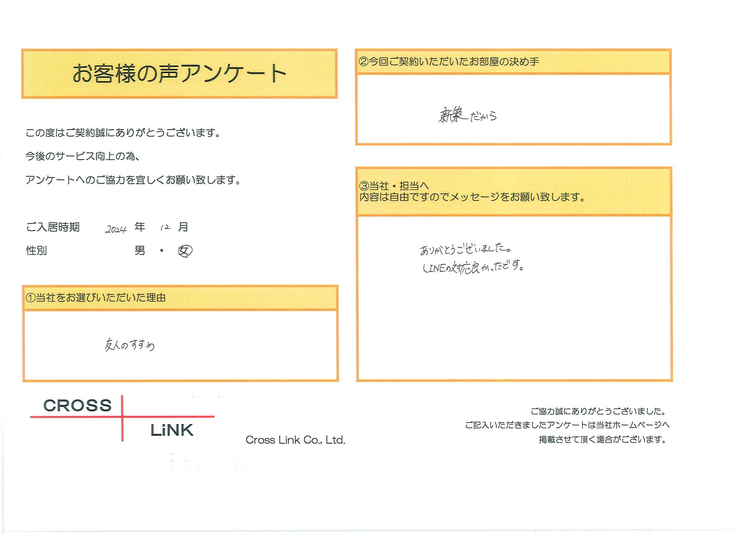The width and height of the screenshot is (756, 534).
Task: Click the handwritten answer 友人のすすめ
Action: (x=130, y=344)
